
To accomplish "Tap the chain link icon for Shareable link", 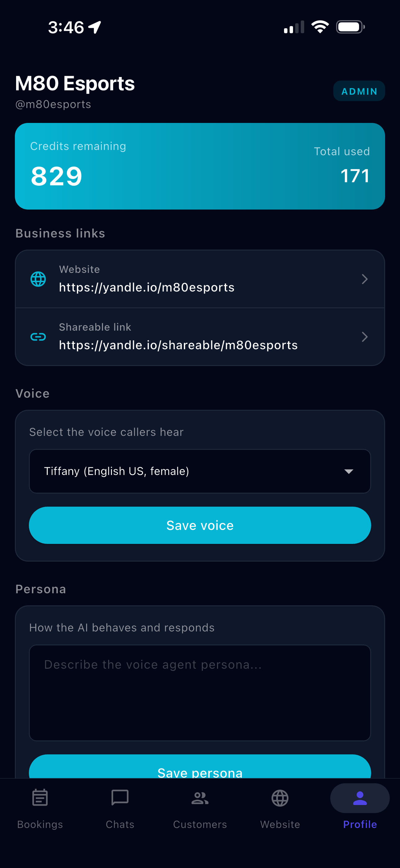I will (38, 337).
